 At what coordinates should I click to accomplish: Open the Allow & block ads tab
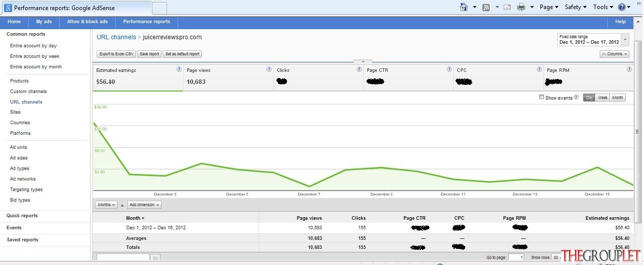tap(88, 22)
